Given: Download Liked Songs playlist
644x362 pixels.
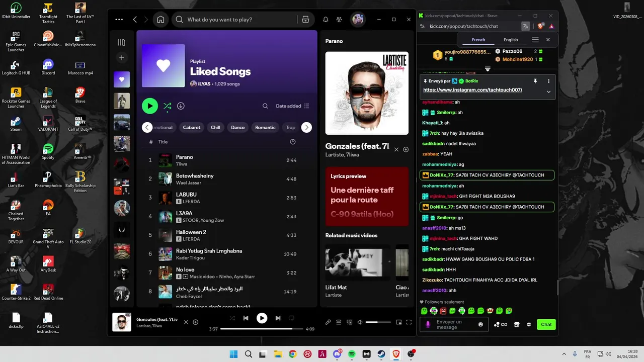Looking at the screenshot, I should (x=181, y=106).
